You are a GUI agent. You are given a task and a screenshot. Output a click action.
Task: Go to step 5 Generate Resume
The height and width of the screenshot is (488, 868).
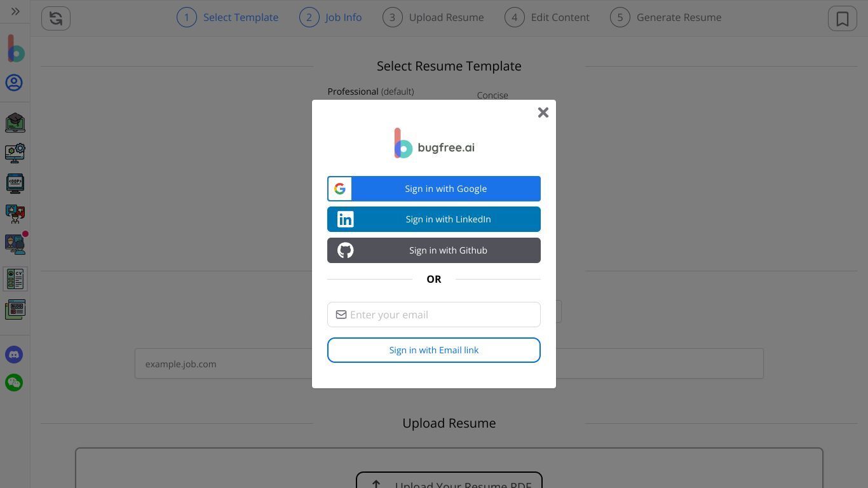pyautogui.click(x=666, y=17)
